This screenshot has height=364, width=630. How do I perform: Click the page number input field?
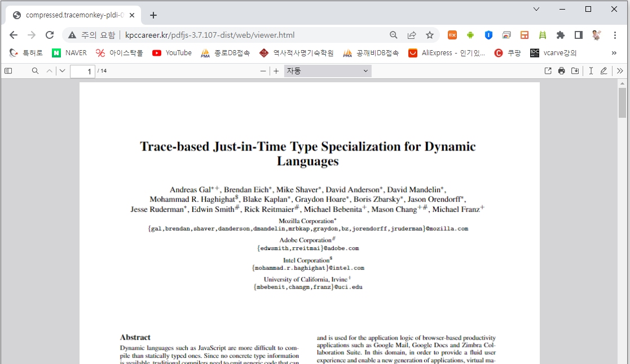pos(82,72)
